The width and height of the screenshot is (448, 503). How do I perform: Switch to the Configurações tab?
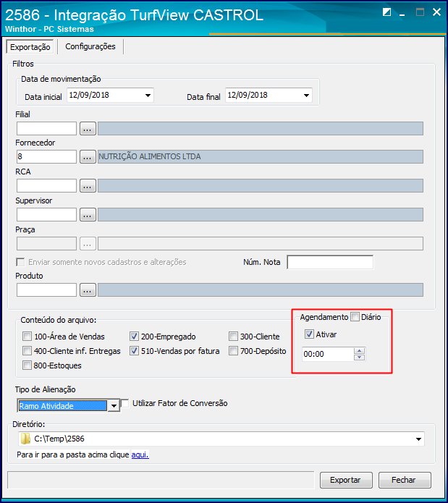(90, 46)
